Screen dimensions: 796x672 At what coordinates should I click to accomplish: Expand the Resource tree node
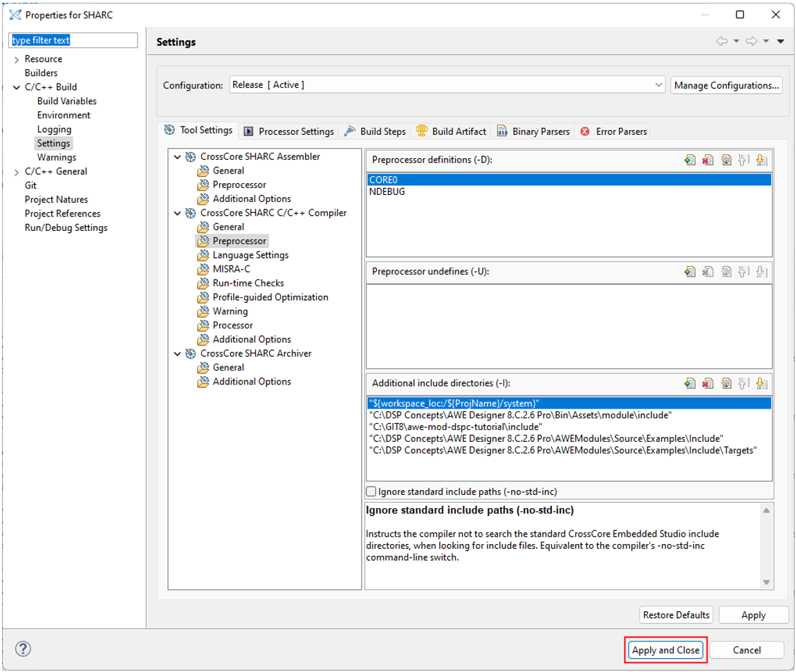[x=17, y=59]
